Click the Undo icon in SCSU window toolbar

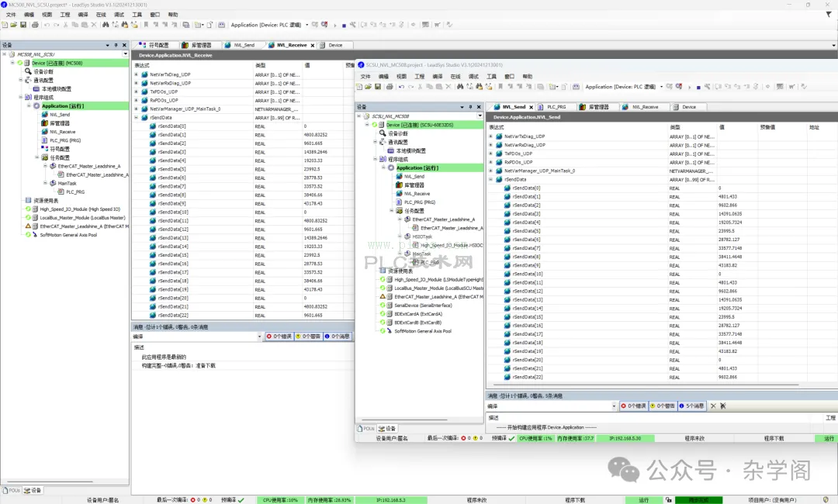coord(401,87)
